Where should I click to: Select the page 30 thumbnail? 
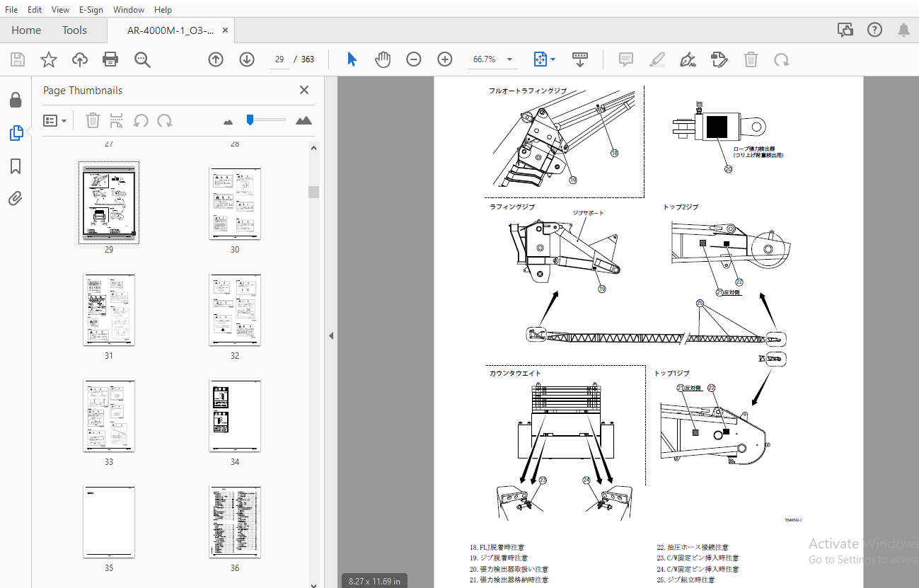[x=235, y=203]
